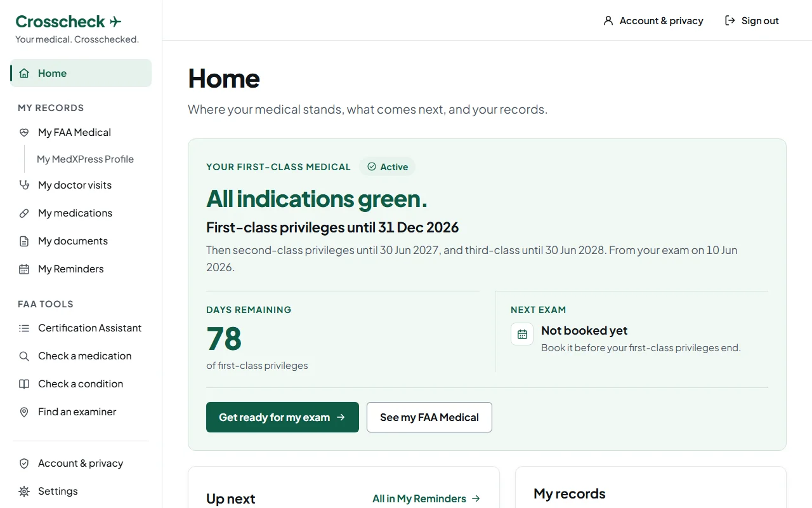Click the calendar icon in the Next Exam section
This screenshot has width=812, height=508.
(522, 334)
